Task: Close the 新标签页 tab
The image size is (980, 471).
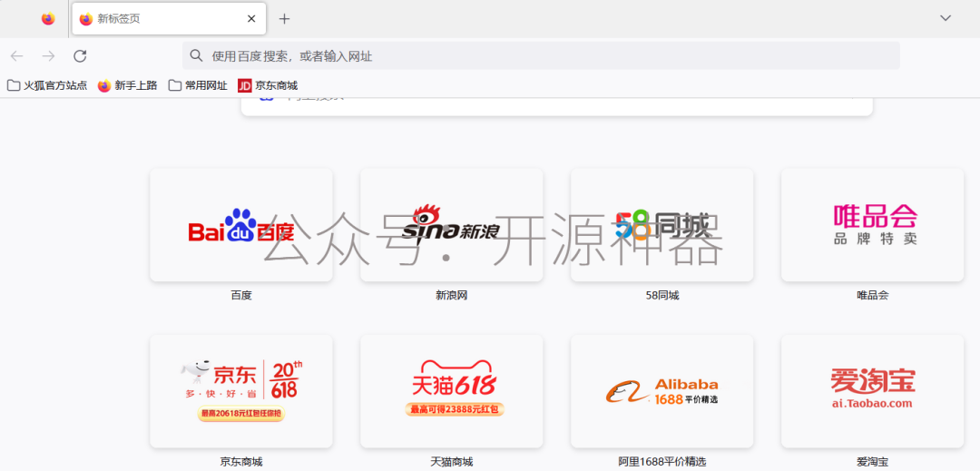Action: tap(251, 19)
